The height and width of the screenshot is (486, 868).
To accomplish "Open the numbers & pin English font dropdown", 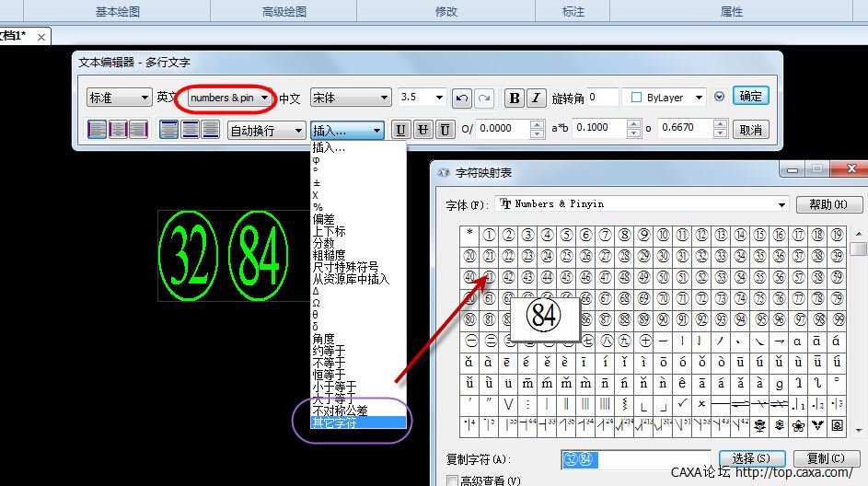I will (230, 98).
